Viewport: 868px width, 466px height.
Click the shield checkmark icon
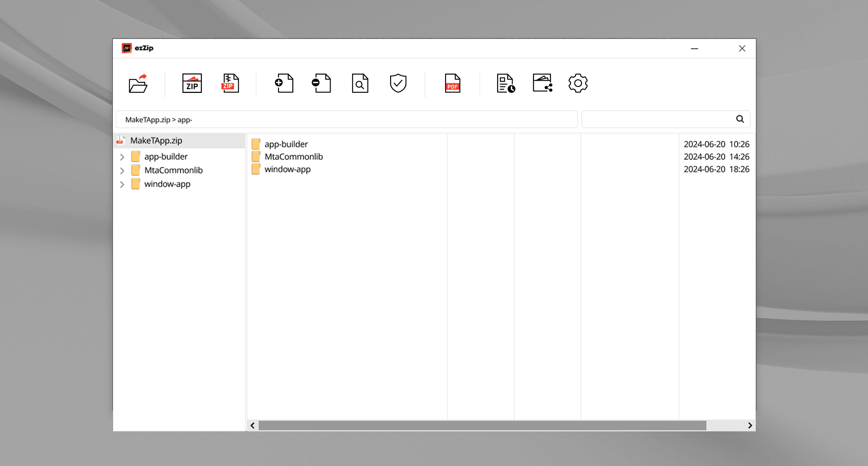398,83
